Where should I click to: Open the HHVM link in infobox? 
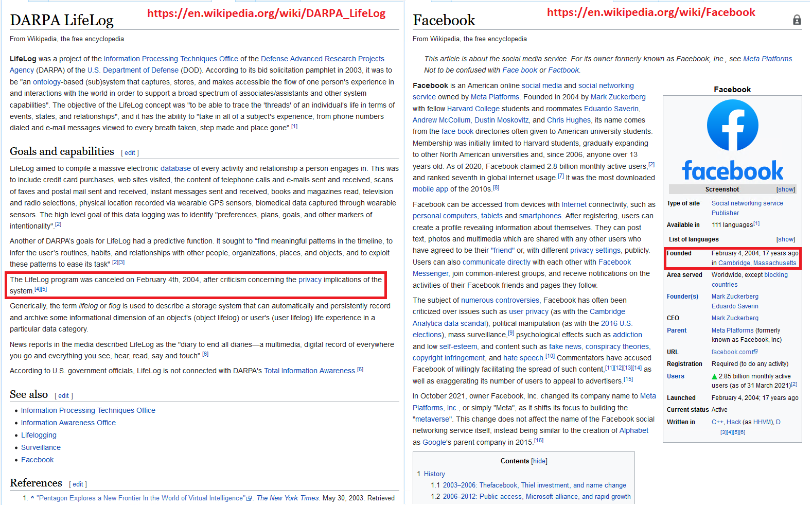pos(762,422)
